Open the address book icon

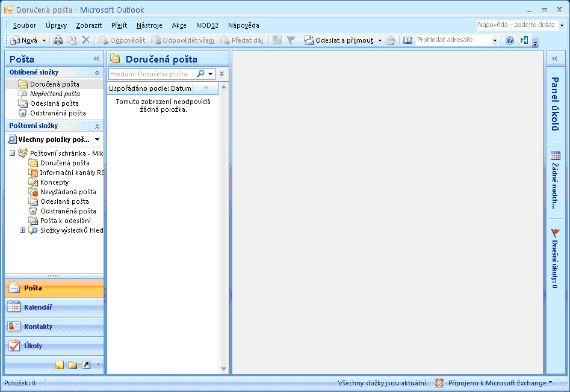(x=408, y=40)
